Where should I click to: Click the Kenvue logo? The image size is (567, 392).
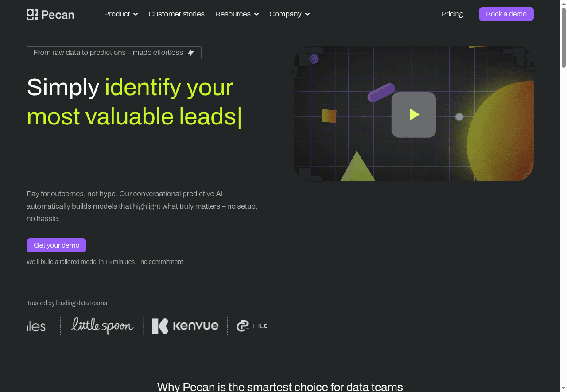(185, 326)
